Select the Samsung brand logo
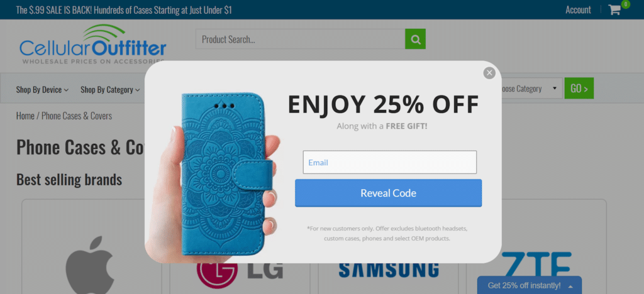 389,269
